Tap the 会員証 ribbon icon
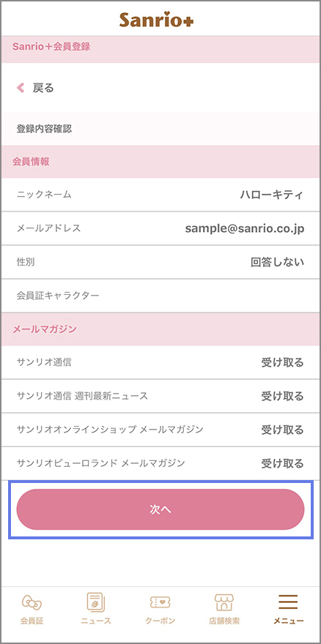Screen dimensions: 321x644 point(32,602)
